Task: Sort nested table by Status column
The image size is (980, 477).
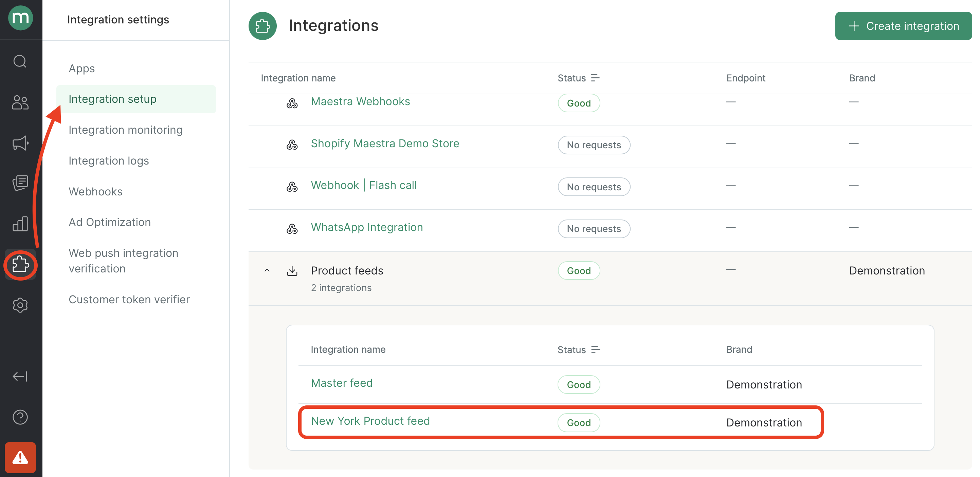Action: pyautogui.click(x=579, y=349)
